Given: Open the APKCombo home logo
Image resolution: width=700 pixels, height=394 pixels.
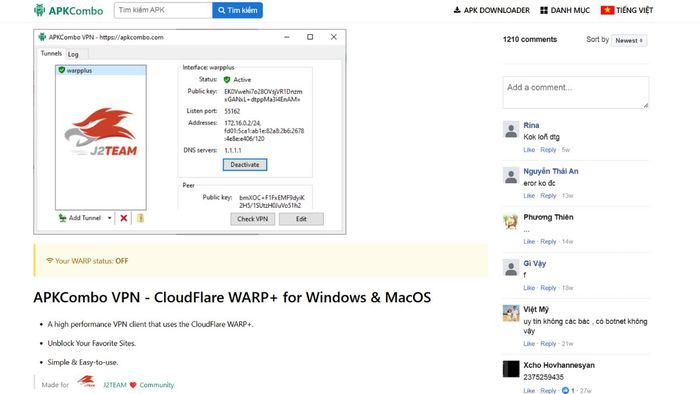Looking at the screenshot, I should 68,10.
